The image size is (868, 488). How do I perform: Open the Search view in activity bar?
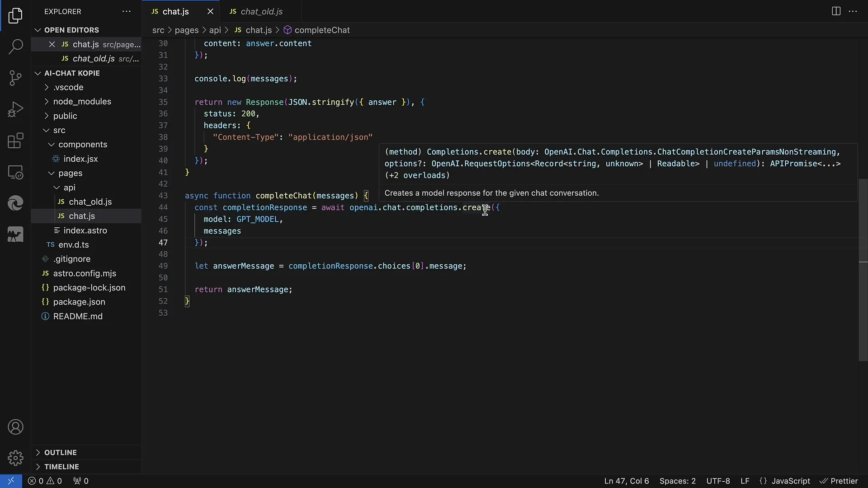(15, 47)
